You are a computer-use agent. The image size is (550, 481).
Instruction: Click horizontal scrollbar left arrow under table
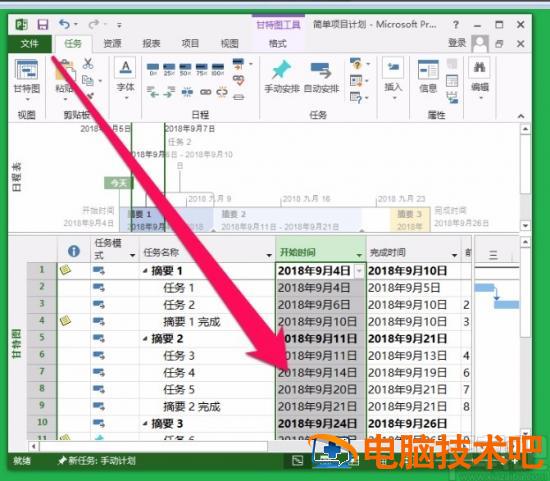(x=34, y=447)
